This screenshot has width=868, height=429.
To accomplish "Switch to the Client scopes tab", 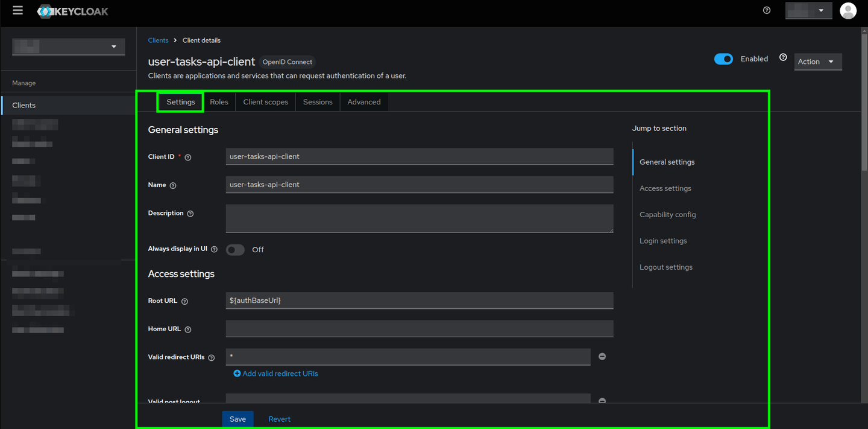I will [265, 101].
